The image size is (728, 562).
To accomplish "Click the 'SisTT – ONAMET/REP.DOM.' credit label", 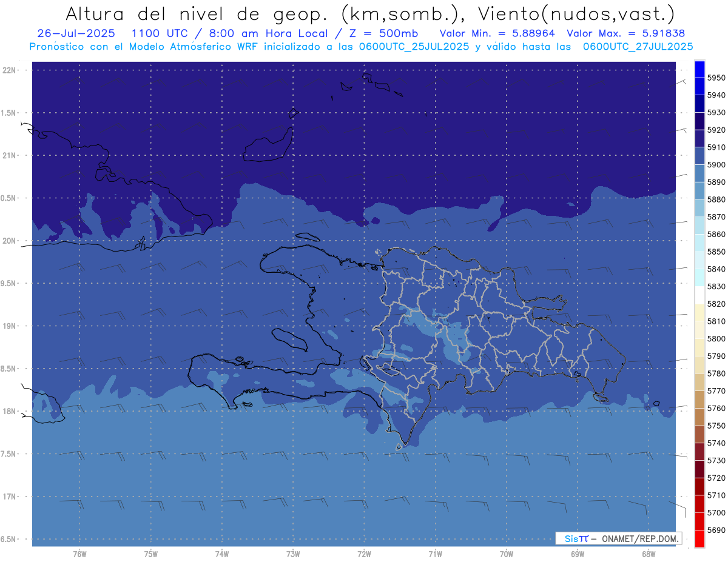I will click(x=619, y=538).
